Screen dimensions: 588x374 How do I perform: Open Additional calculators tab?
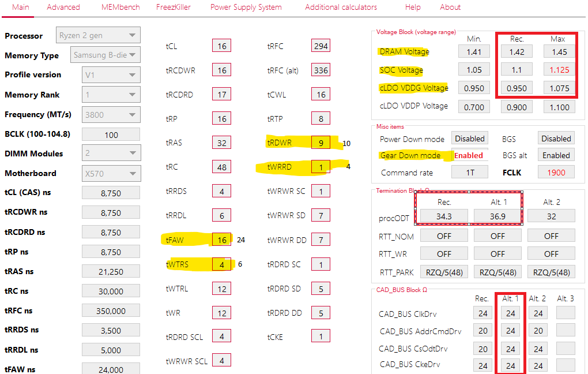[341, 7]
